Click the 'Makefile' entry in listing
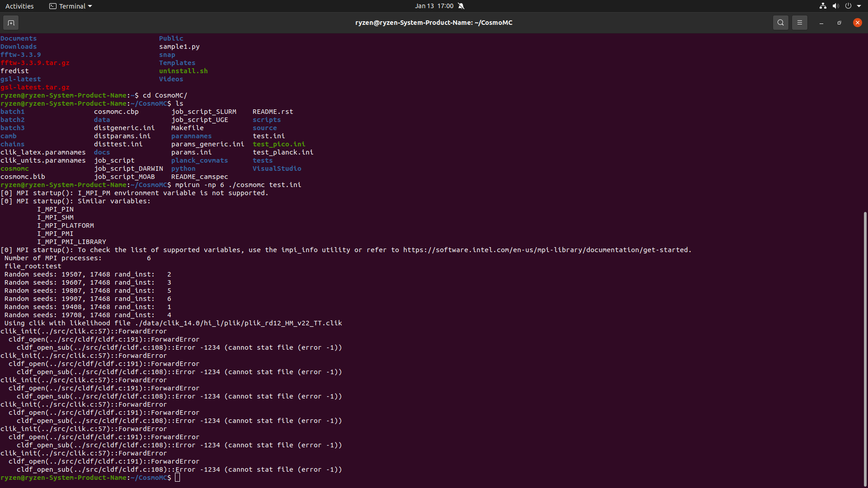Image resolution: width=868 pixels, height=488 pixels. [188, 128]
